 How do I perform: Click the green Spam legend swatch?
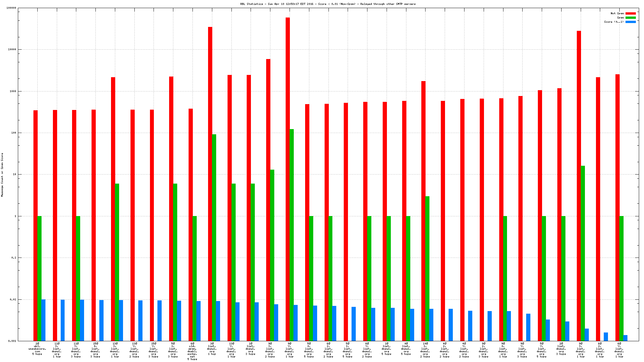point(630,18)
